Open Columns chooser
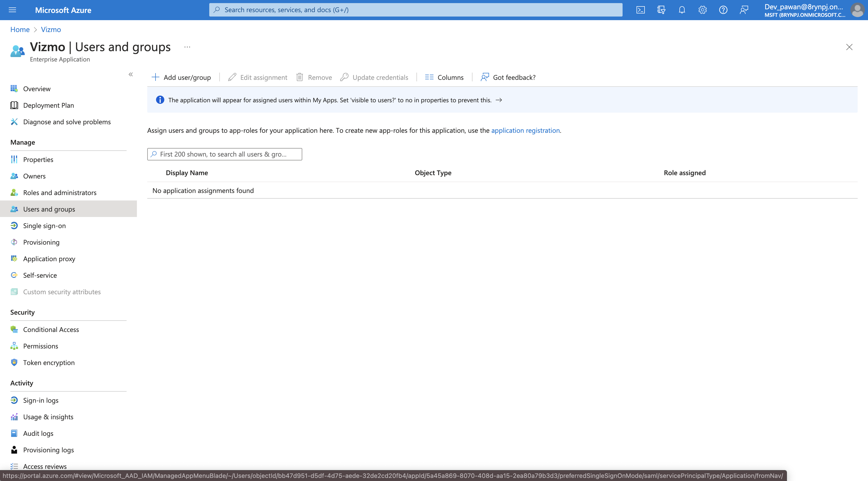This screenshot has width=868, height=481. point(444,77)
